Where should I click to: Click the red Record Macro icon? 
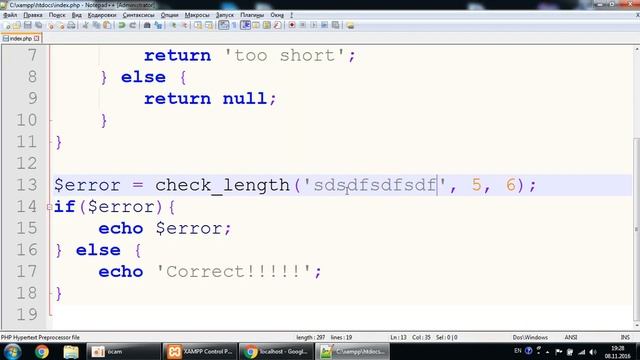[292, 25]
